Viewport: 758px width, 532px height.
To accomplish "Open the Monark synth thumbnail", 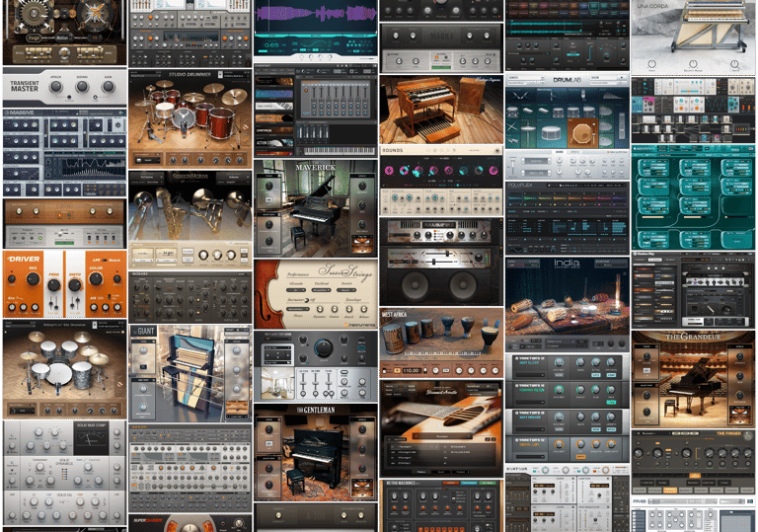I will (x=189, y=297).
